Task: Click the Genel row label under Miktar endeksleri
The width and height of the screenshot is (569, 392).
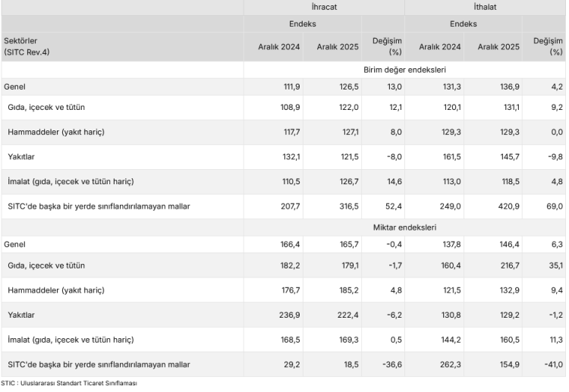Action: (14, 244)
